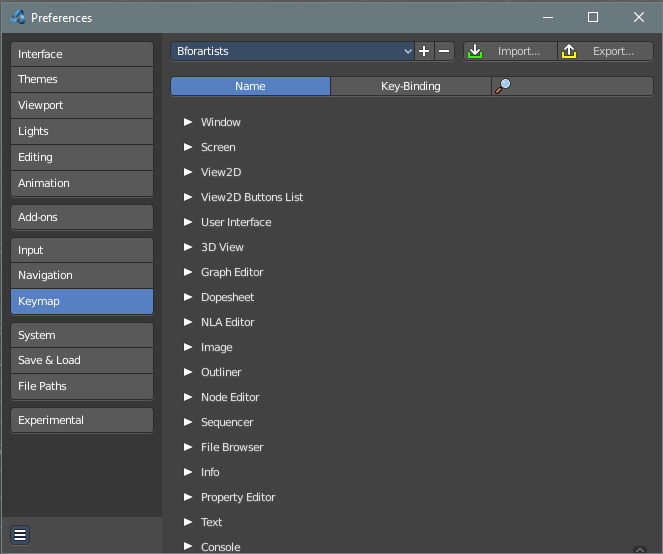Remove keymap preset with minus icon
Image resolution: width=663 pixels, height=554 pixels.
coord(444,51)
